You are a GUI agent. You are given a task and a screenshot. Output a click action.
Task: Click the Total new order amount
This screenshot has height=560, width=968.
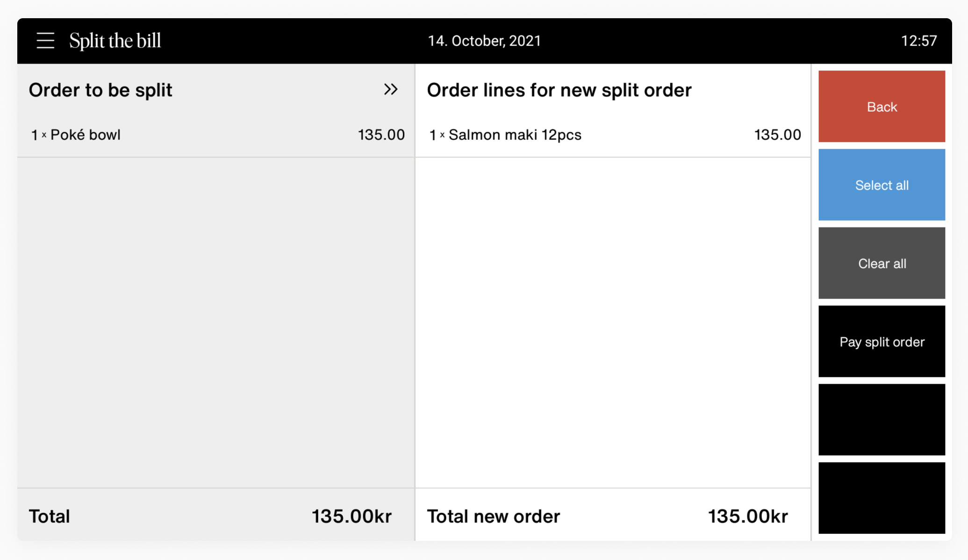747,516
